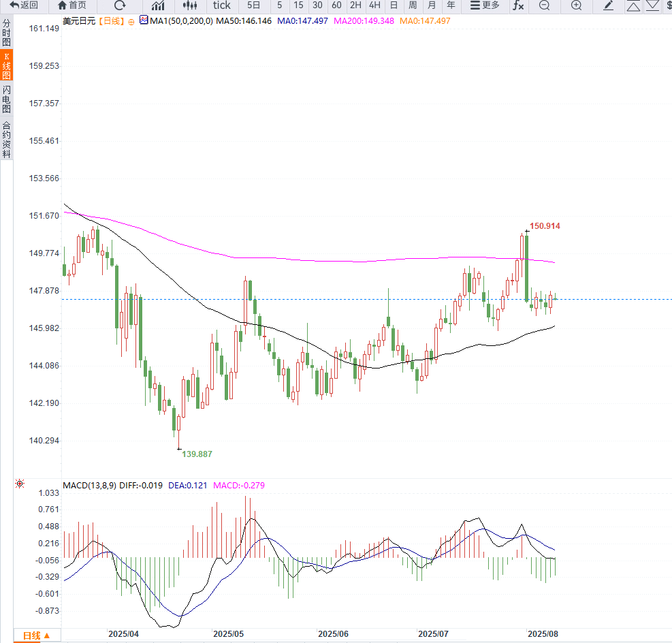
Task: Click the 2025/06 date label
Action: [333, 634]
